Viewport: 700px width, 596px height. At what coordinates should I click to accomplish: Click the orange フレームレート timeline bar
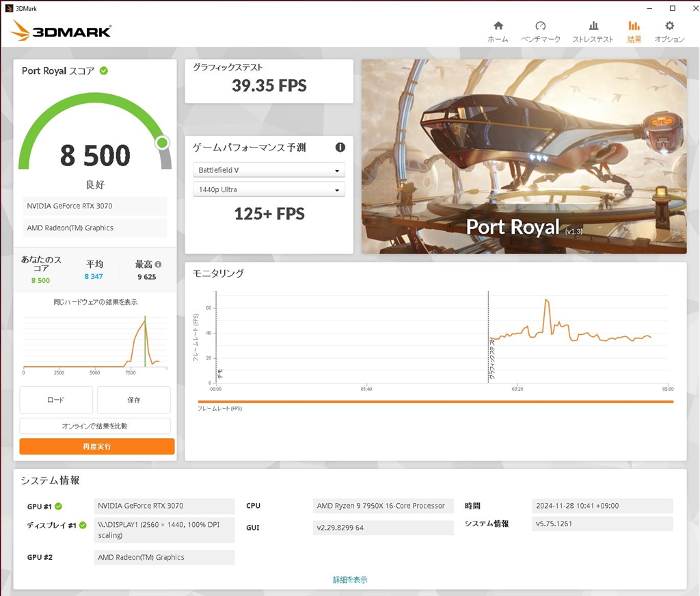(x=435, y=402)
